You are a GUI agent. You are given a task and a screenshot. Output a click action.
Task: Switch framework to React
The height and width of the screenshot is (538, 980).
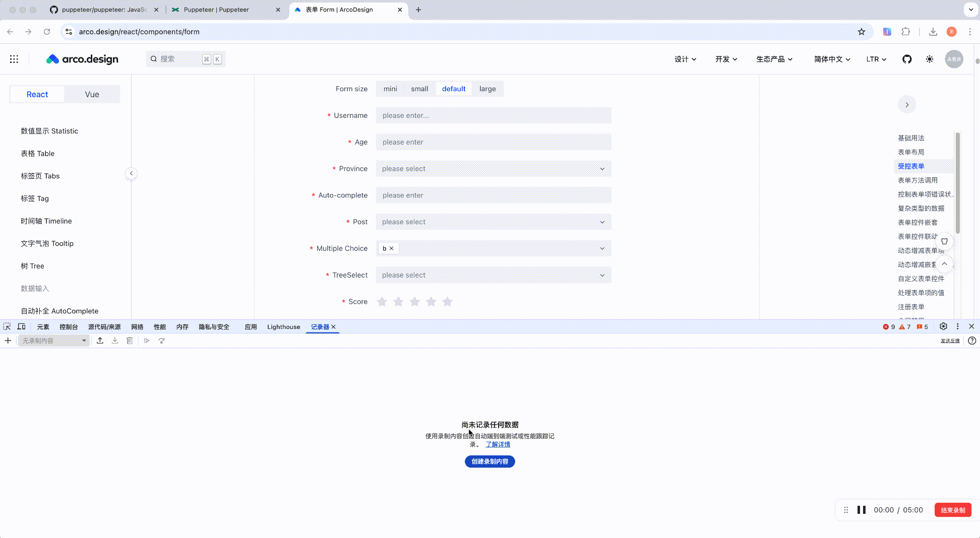[x=37, y=94]
